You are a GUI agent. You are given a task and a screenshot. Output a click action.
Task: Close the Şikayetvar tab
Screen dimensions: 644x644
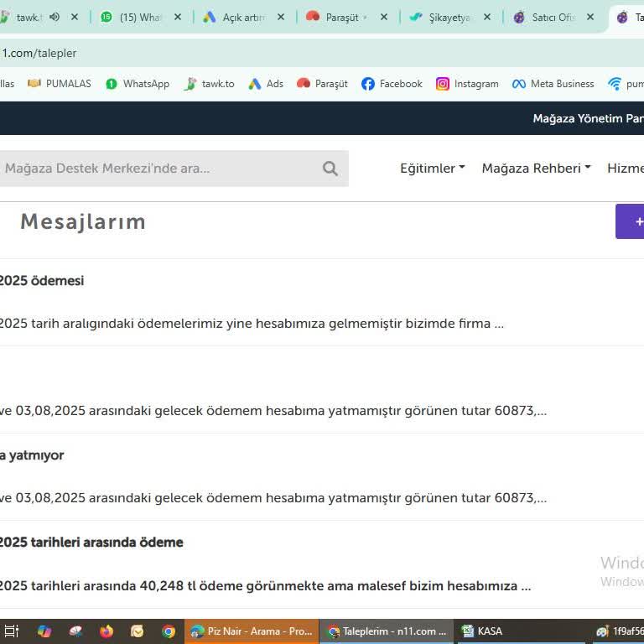[486, 18]
